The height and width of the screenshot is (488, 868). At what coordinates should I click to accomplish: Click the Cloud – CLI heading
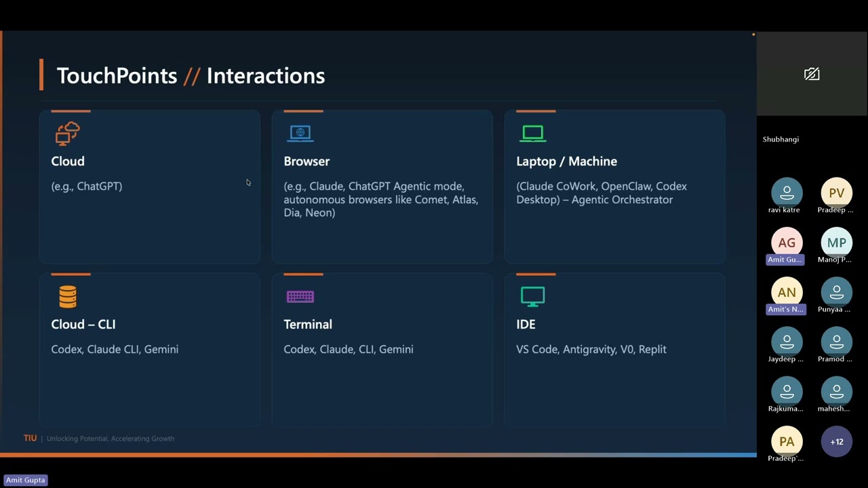point(83,324)
